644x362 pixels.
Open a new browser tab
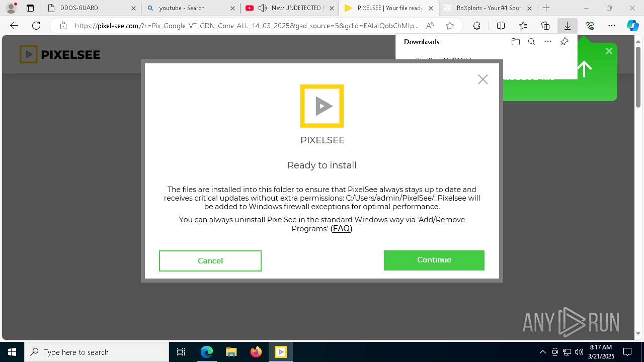(x=546, y=8)
